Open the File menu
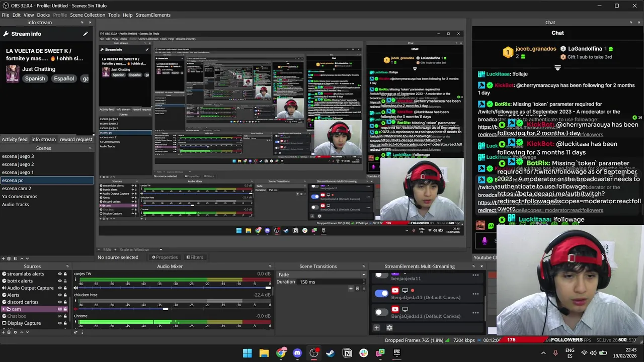 click(x=6, y=15)
